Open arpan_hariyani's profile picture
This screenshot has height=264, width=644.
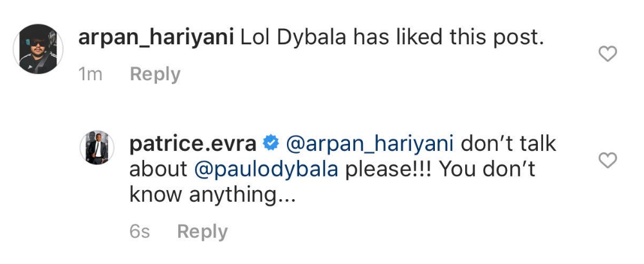pos(38,49)
